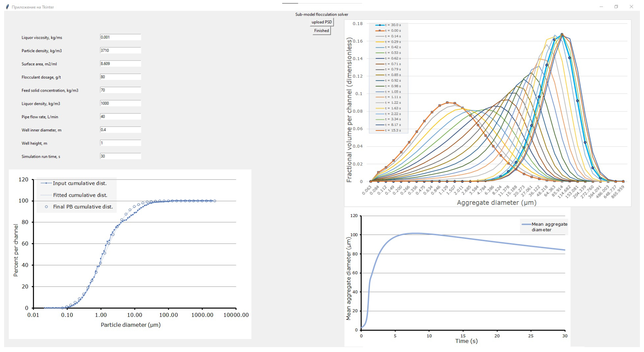Click the Particle density entry box
Image resolution: width=644 pixels, height=352 pixels.
(x=120, y=50)
